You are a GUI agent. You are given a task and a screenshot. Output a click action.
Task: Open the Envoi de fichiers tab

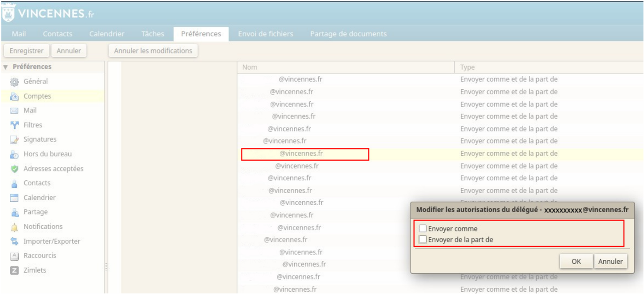pos(265,34)
